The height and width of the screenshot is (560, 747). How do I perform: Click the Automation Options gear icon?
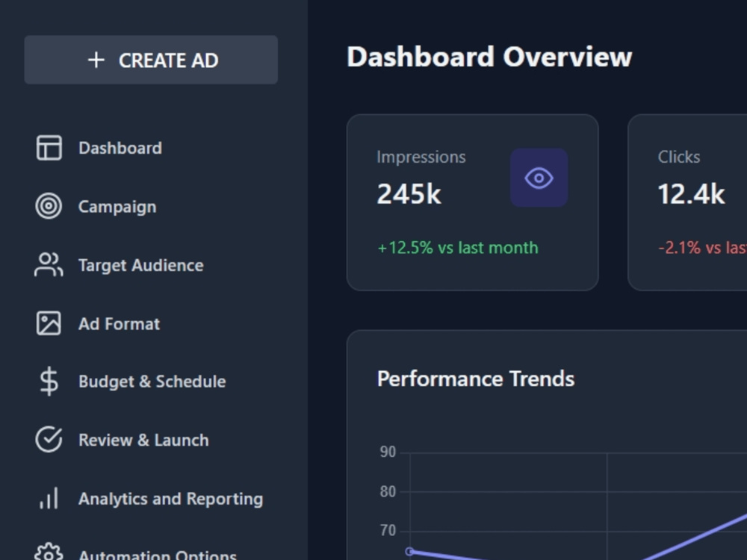pyautogui.click(x=49, y=553)
